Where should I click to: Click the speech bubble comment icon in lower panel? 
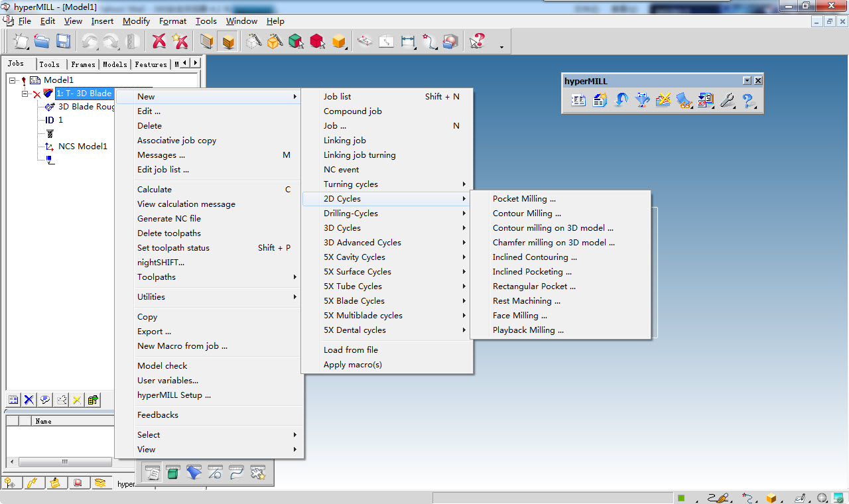click(x=45, y=399)
